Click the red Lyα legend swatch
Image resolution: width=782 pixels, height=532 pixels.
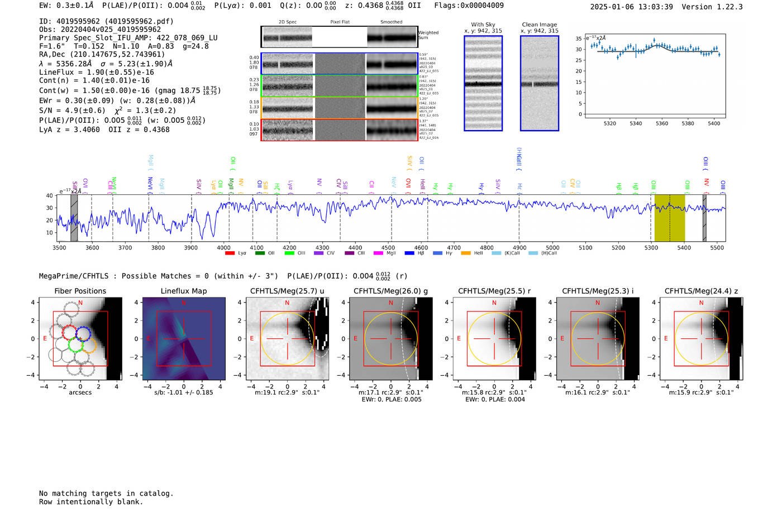coord(230,253)
